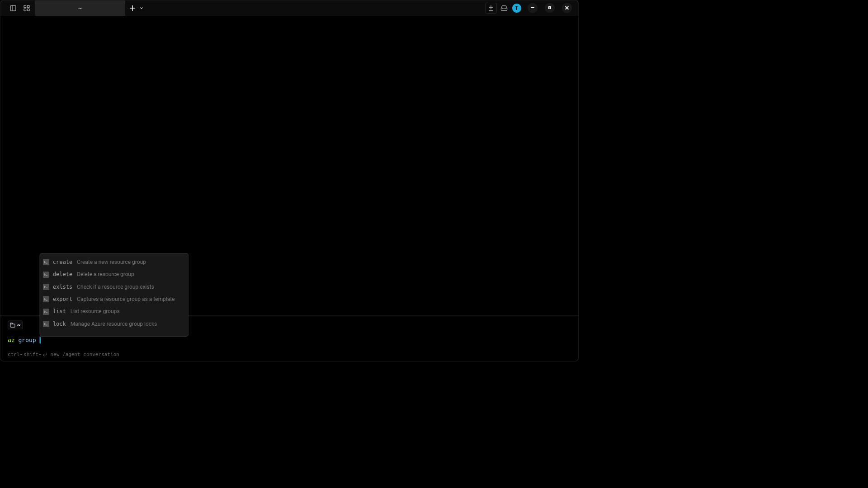Select the home directory tab
The width and height of the screenshot is (868, 488).
tap(80, 8)
